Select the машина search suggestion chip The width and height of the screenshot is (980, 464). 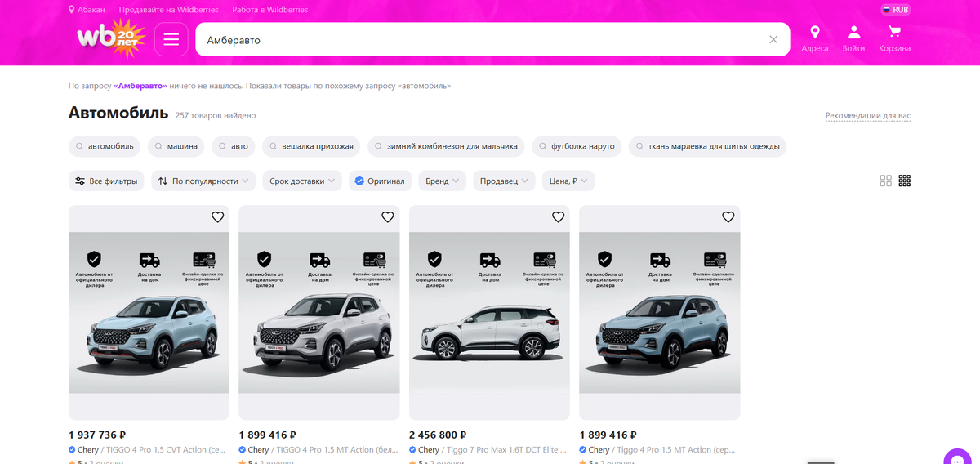click(175, 146)
